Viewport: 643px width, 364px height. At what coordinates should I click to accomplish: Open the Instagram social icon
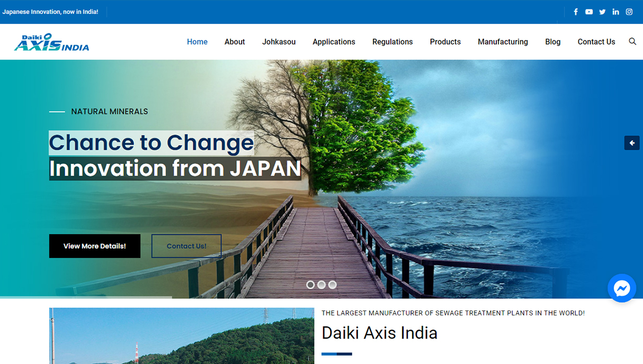[x=629, y=12]
